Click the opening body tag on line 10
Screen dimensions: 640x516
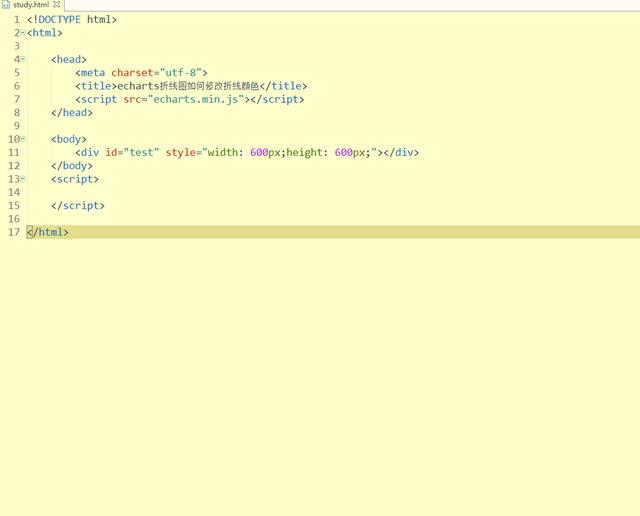(x=69, y=139)
